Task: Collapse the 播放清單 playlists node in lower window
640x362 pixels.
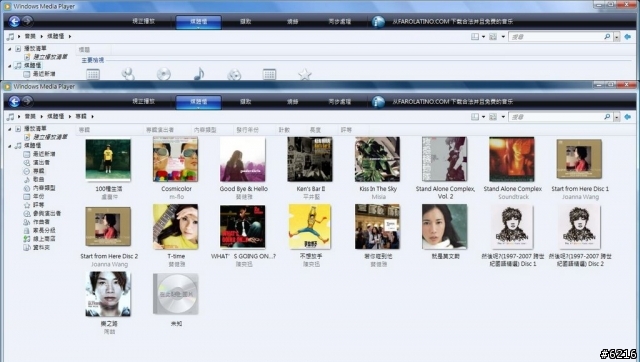Action: 10,129
